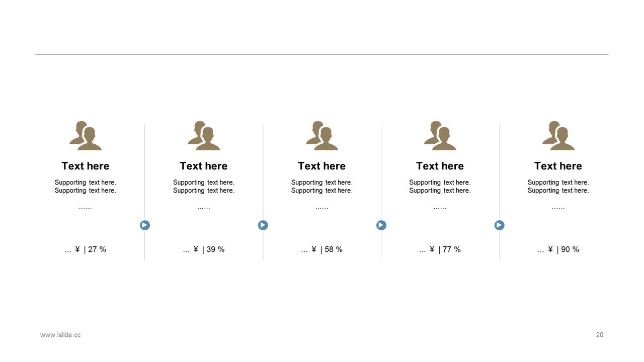Select the "Text here" heading above 27 %
644x362 pixels.
[86, 166]
